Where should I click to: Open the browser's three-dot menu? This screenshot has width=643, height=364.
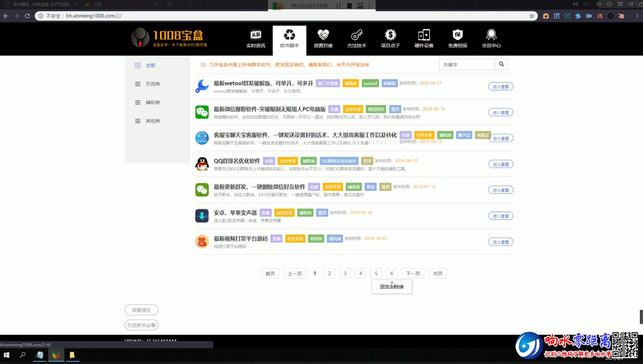pyautogui.click(x=637, y=16)
